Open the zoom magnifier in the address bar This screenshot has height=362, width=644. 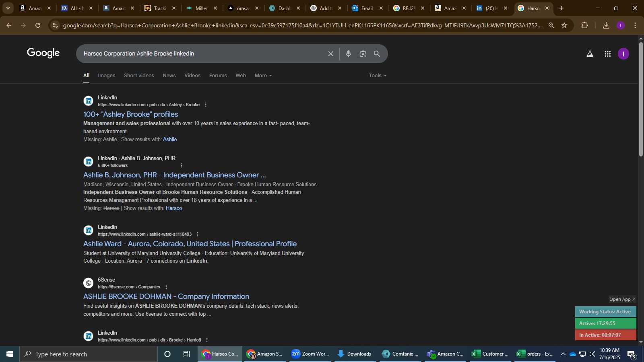(x=551, y=25)
